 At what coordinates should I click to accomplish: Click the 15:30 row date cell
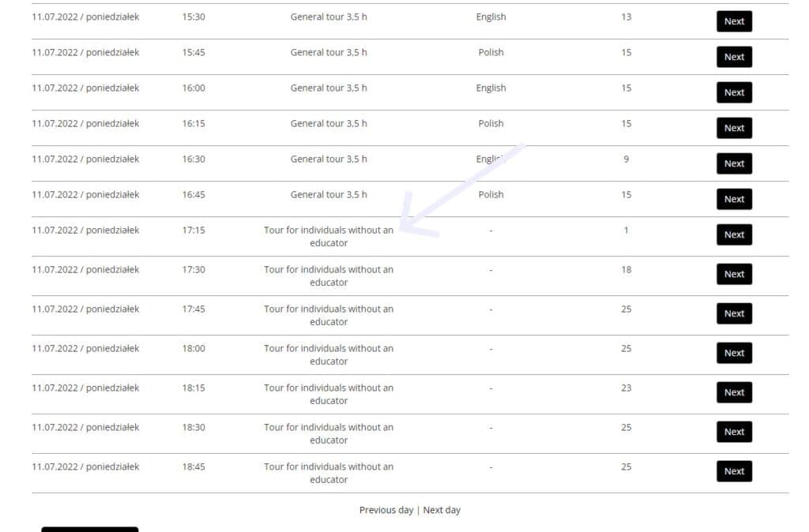pyautogui.click(x=85, y=17)
